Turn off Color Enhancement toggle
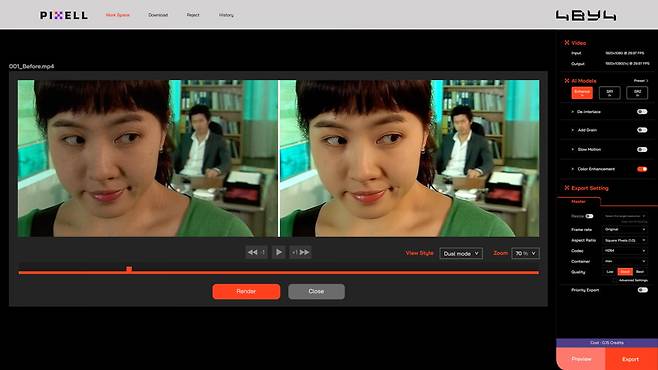Image resolution: width=658 pixels, height=370 pixels. 642,169
